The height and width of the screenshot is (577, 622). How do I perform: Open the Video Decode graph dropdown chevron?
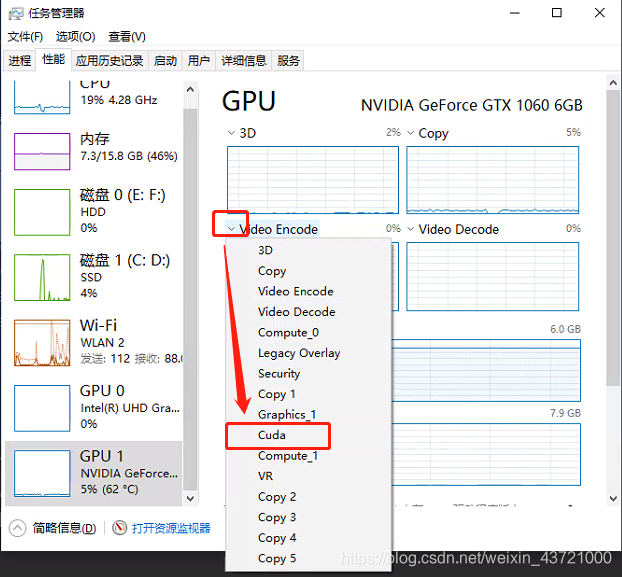point(411,229)
